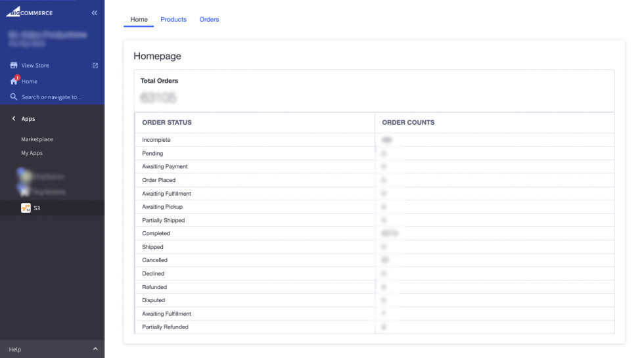The image size is (644, 358).
Task: Click the search magnifier icon
Action: 14,97
